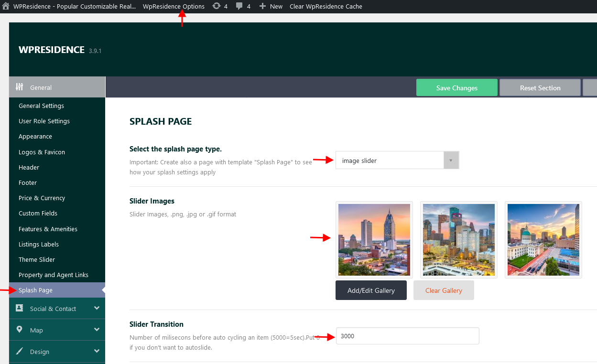Open the Appearance settings
Screen dimensions: 597x364
(x=35, y=136)
